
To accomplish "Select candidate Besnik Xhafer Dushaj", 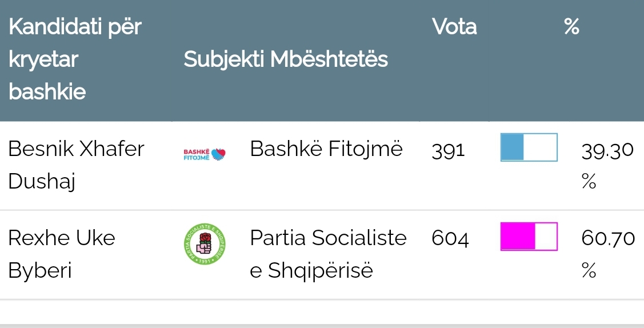I will (x=75, y=165).
